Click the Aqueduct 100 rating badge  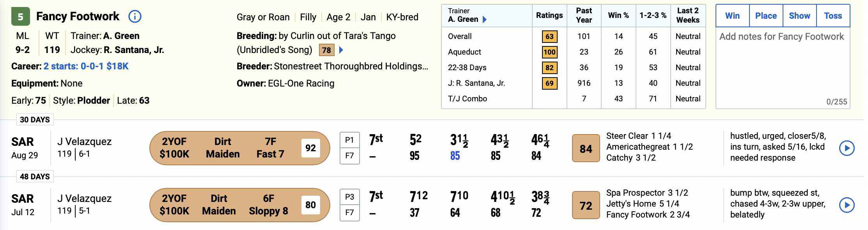[x=549, y=52]
